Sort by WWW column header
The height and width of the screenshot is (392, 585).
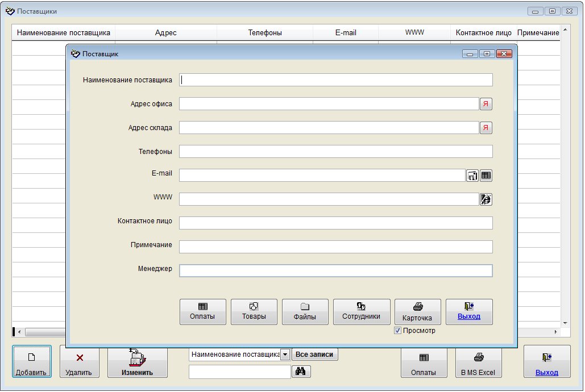coord(414,33)
